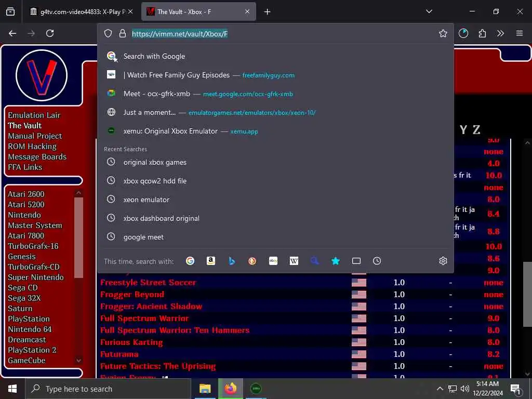
Task: Open Emulation Lair link
Action: (34, 115)
